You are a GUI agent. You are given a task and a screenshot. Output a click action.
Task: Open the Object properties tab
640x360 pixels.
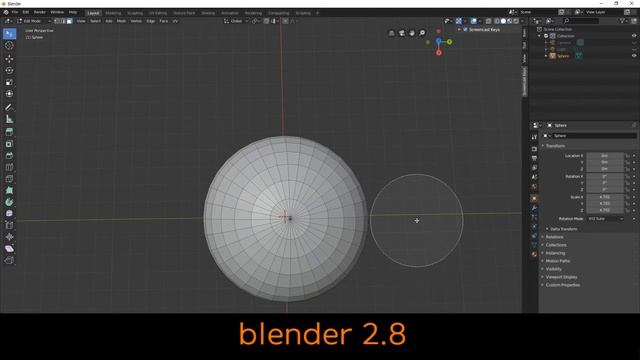pyautogui.click(x=534, y=198)
